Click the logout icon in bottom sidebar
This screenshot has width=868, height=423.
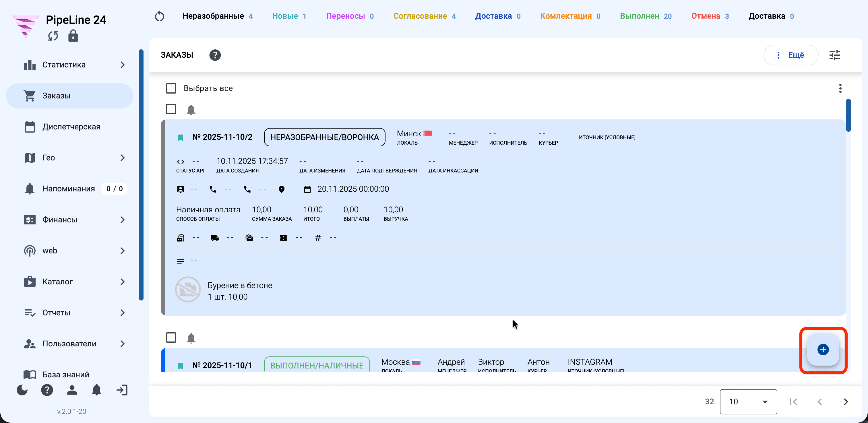click(x=122, y=390)
